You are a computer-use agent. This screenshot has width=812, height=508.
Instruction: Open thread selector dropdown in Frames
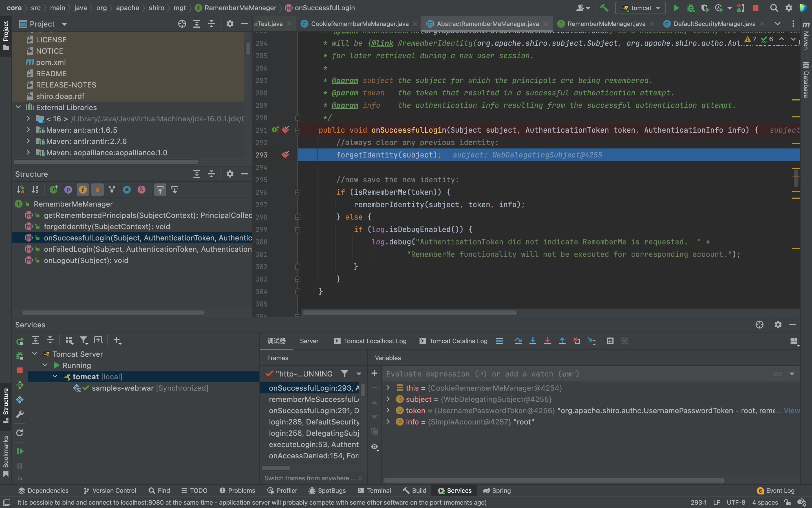click(359, 374)
